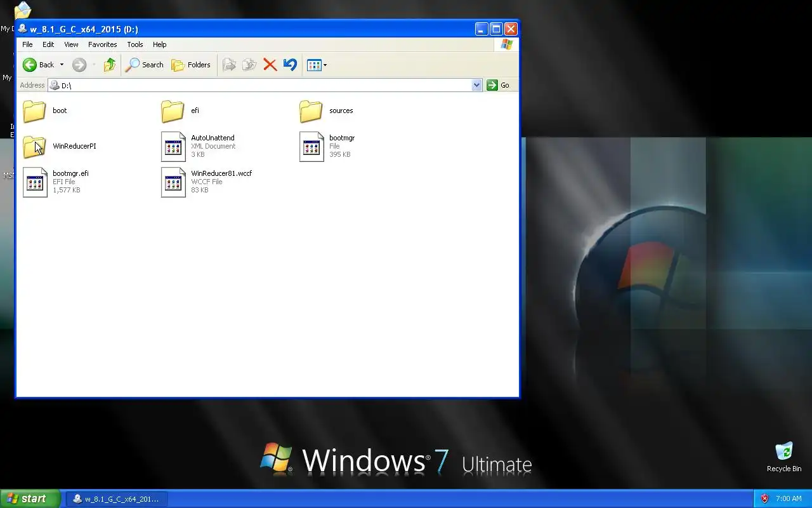Open the Help menu
This screenshot has width=812, height=508.
coord(160,44)
